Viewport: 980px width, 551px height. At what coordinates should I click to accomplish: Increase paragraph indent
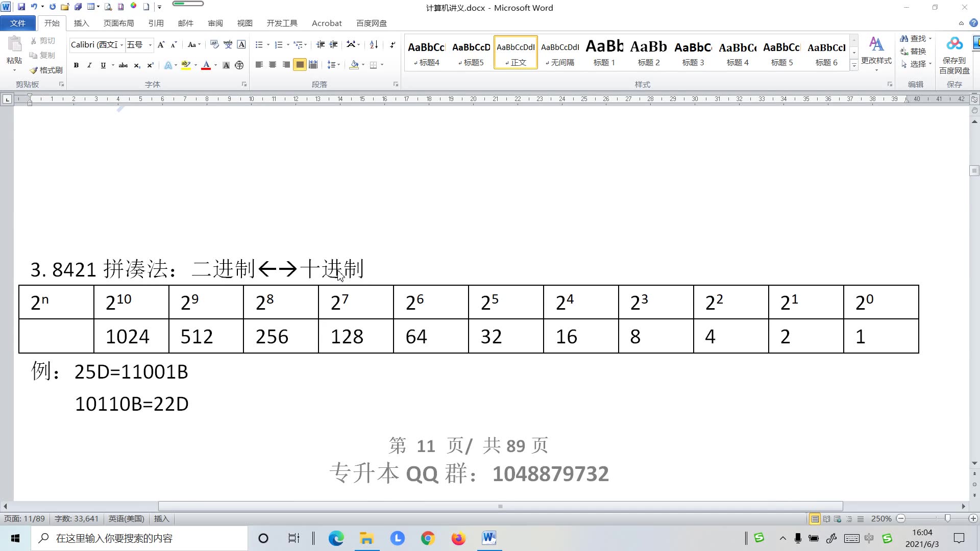pos(333,45)
